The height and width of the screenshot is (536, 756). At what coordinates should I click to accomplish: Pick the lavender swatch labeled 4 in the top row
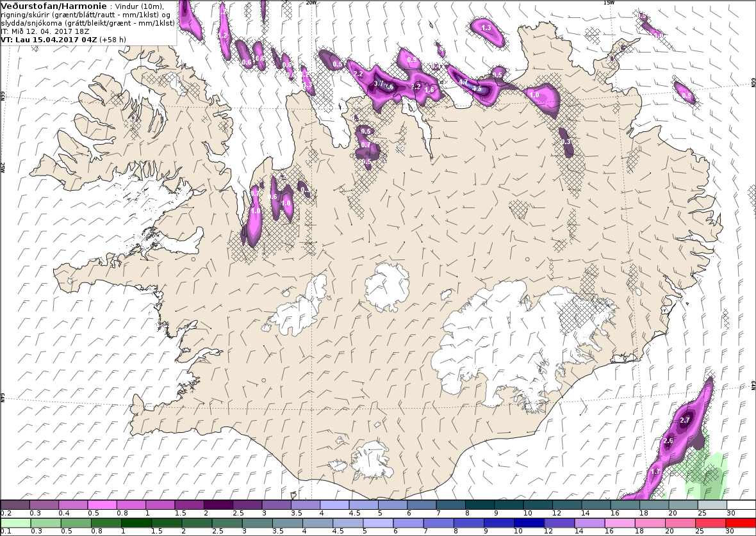334,505
